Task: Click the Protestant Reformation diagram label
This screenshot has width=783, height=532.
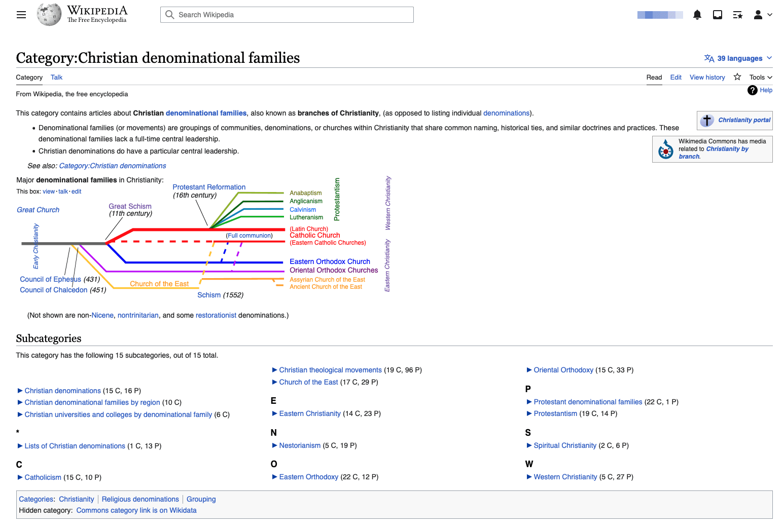Action: tap(209, 187)
